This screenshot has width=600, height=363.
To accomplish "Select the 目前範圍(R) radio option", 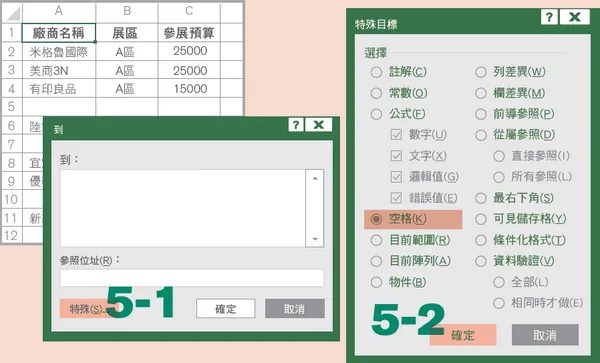I will point(376,240).
